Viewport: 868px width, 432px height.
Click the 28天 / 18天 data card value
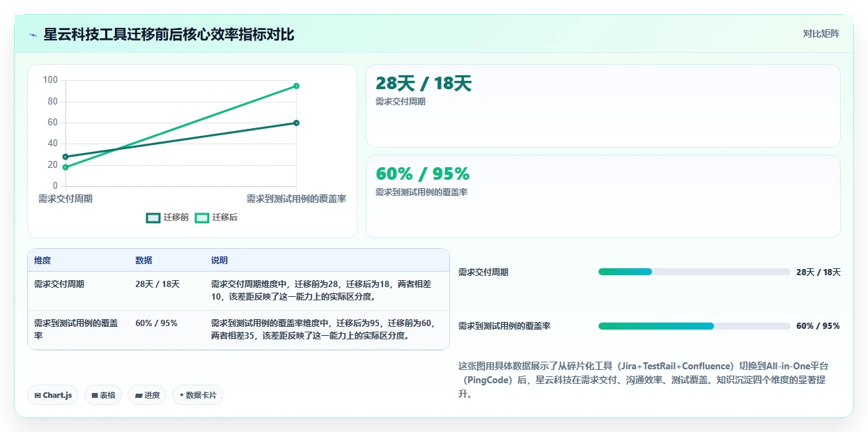[x=424, y=84]
